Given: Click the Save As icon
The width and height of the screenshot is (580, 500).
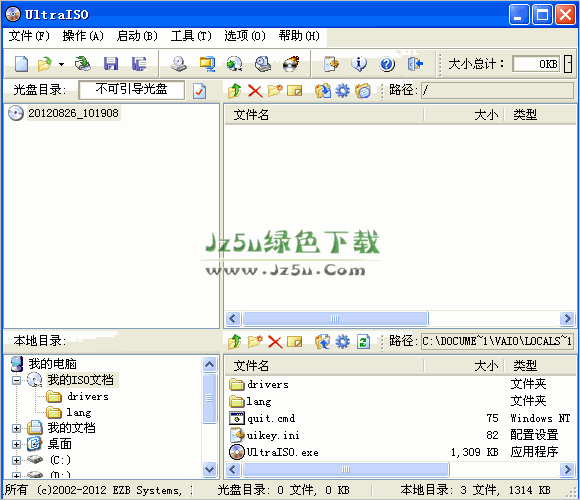Looking at the screenshot, I should tap(139, 64).
